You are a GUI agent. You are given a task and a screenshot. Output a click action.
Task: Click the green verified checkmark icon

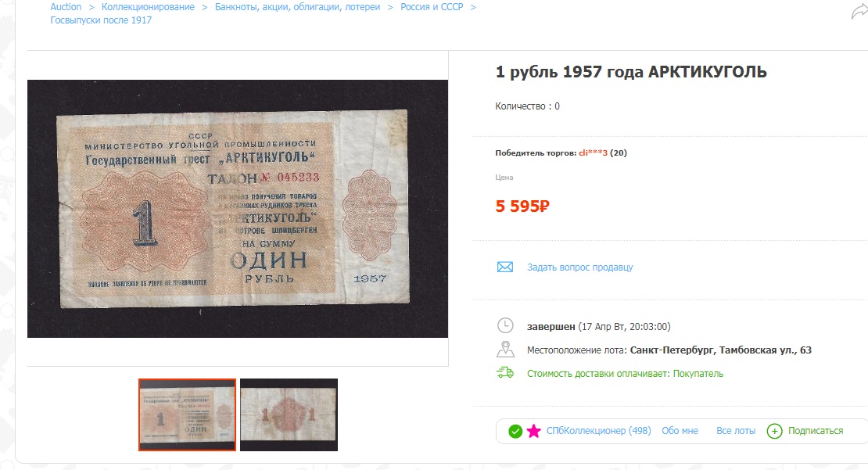pyautogui.click(x=515, y=431)
